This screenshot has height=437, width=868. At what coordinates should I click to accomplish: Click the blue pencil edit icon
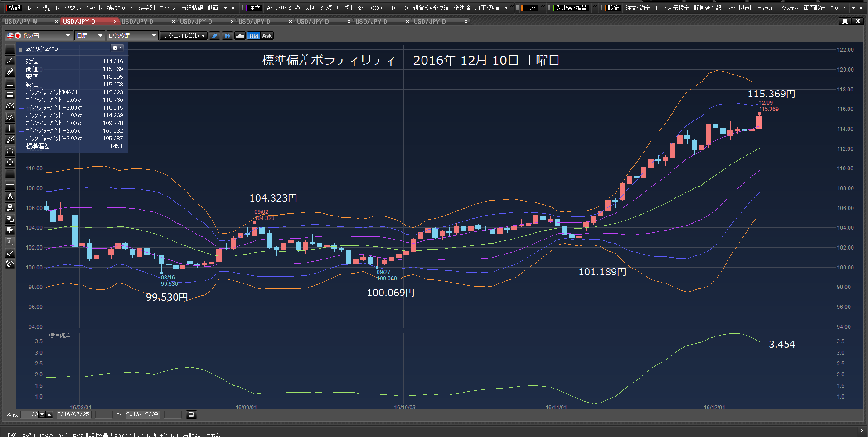click(215, 36)
